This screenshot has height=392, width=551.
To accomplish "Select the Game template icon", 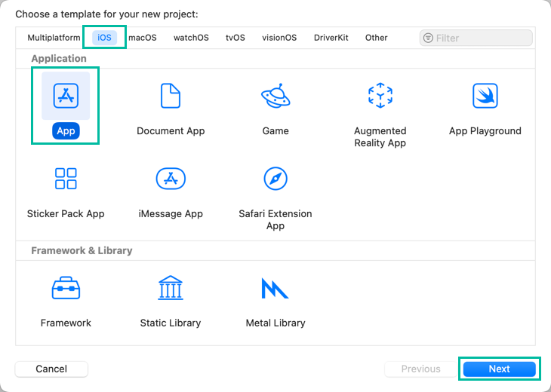I will [275, 96].
